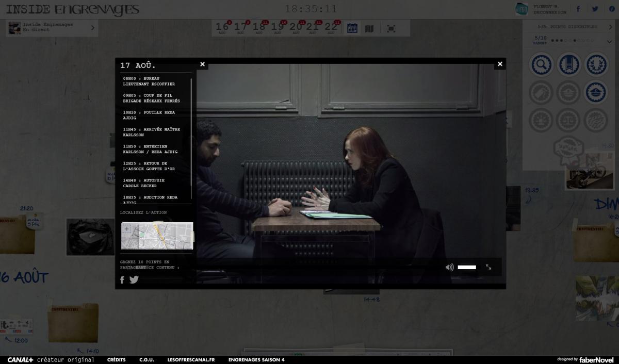Adjust the video volume slider

467,267
